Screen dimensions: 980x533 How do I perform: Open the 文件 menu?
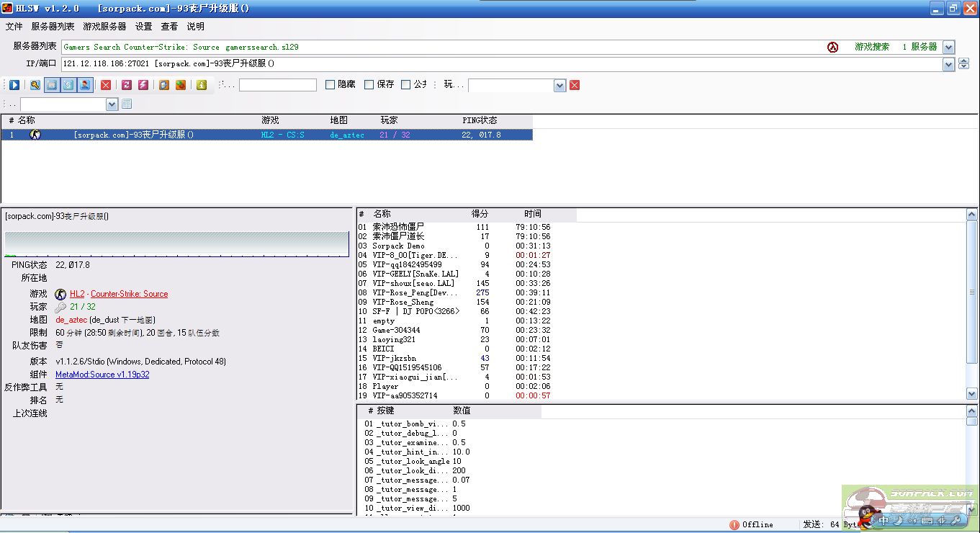point(14,27)
